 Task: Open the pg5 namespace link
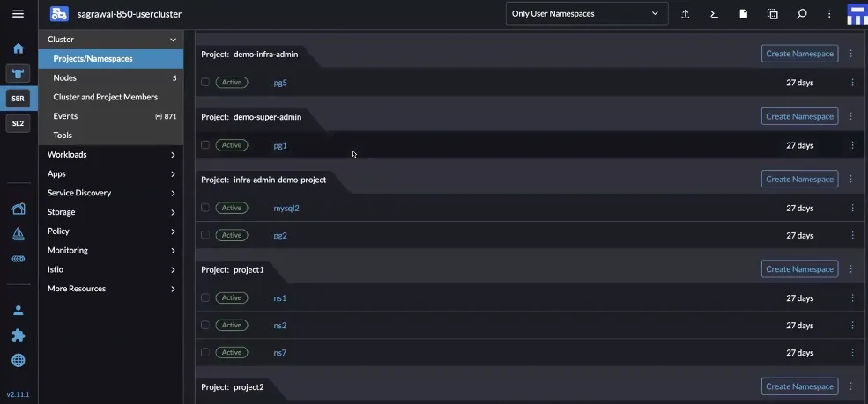coord(280,83)
